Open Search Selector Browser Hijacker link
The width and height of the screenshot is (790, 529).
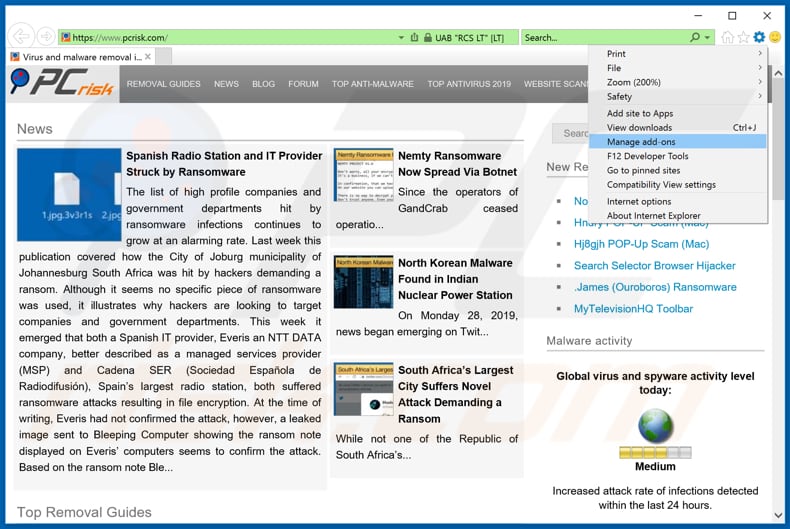(654, 266)
